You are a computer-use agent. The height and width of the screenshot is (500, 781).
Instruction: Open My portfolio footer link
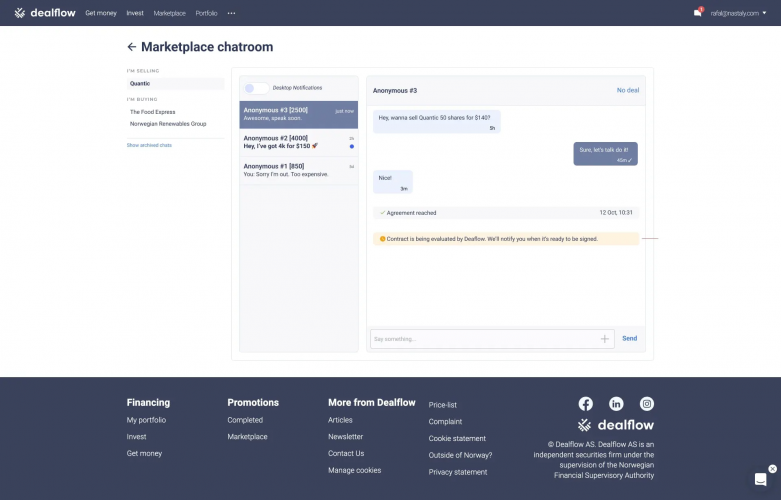[146, 420]
